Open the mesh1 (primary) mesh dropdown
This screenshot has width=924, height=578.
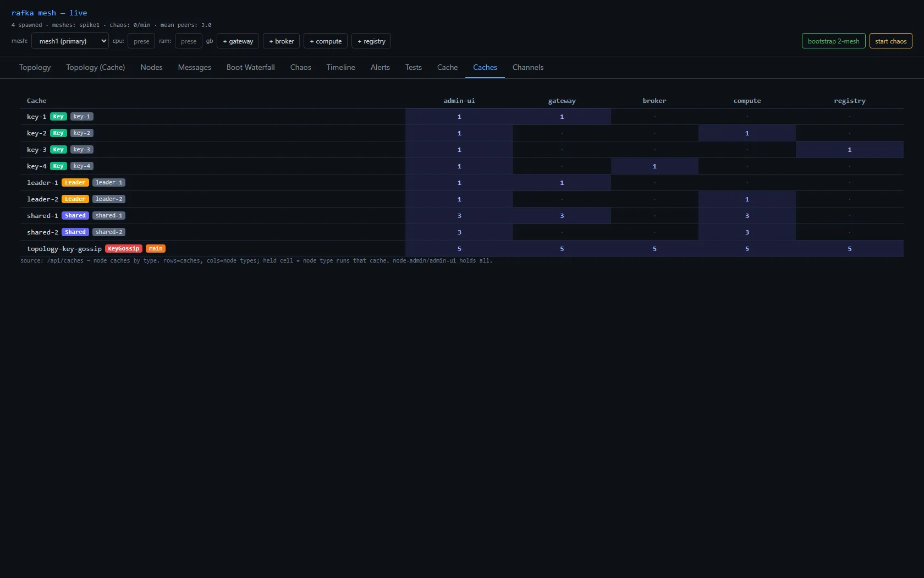click(x=70, y=41)
